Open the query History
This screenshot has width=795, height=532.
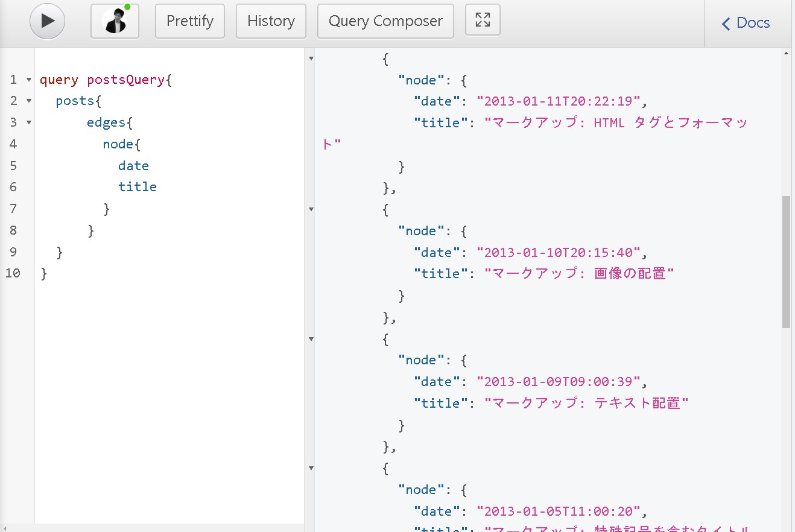(271, 21)
